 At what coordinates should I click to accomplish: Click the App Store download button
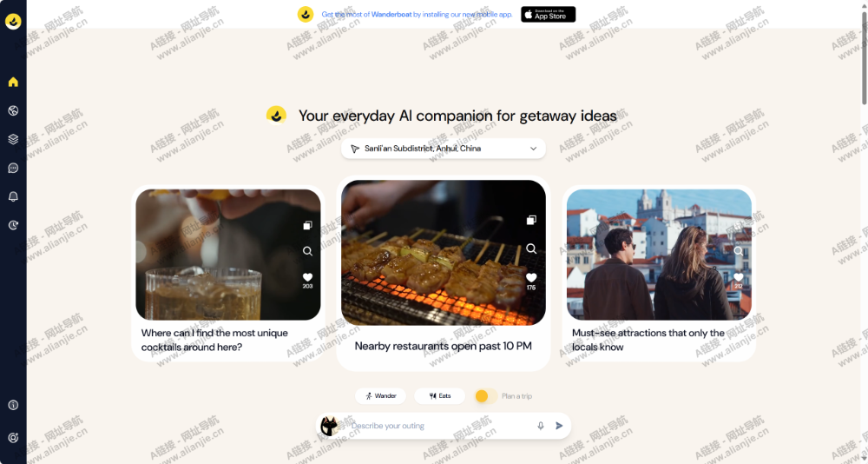(x=548, y=15)
